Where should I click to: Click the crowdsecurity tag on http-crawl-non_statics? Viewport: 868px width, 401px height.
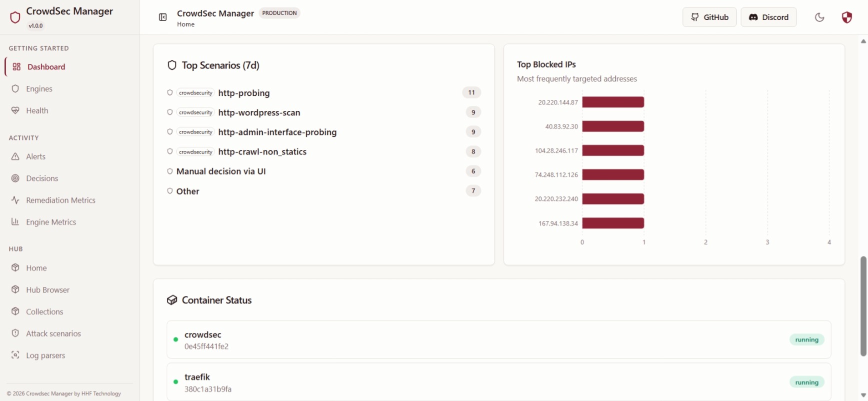tap(196, 151)
